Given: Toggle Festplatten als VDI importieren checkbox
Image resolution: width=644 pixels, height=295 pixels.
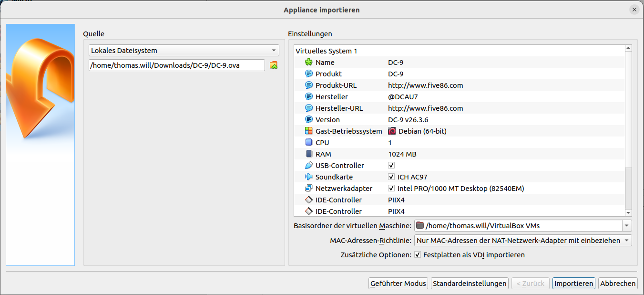Looking at the screenshot, I should point(418,255).
